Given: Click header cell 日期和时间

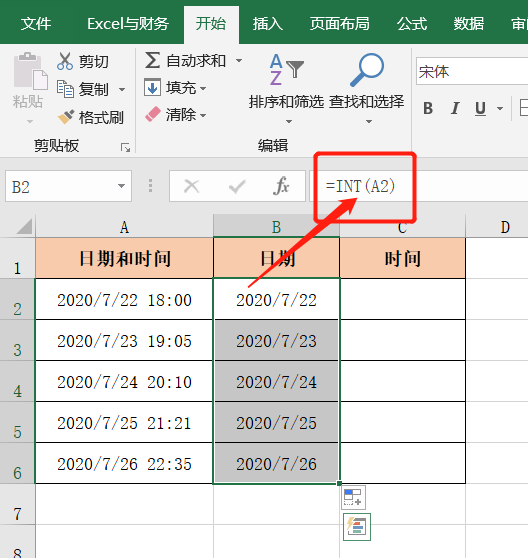Looking at the screenshot, I should pyautogui.click(x=124, y=258).
